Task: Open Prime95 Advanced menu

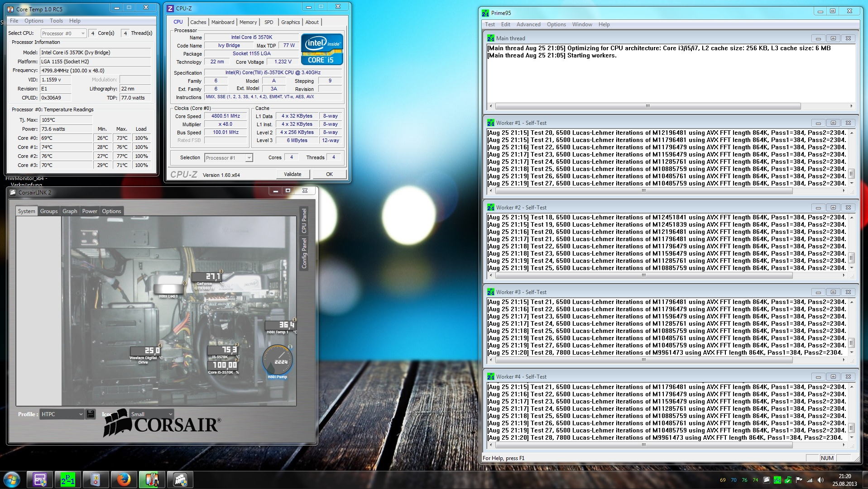Action: pyautogui.click(x=528, y=24)
